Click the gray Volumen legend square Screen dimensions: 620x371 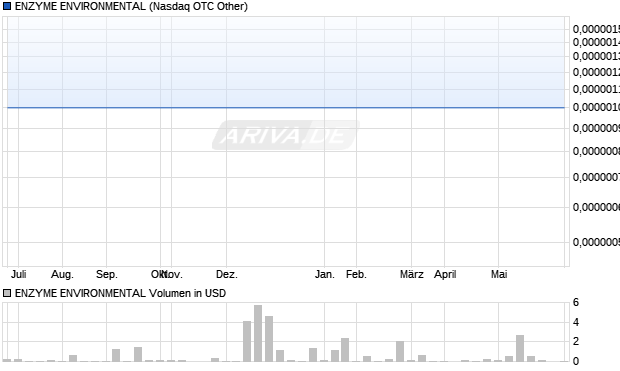pos(7,293)
